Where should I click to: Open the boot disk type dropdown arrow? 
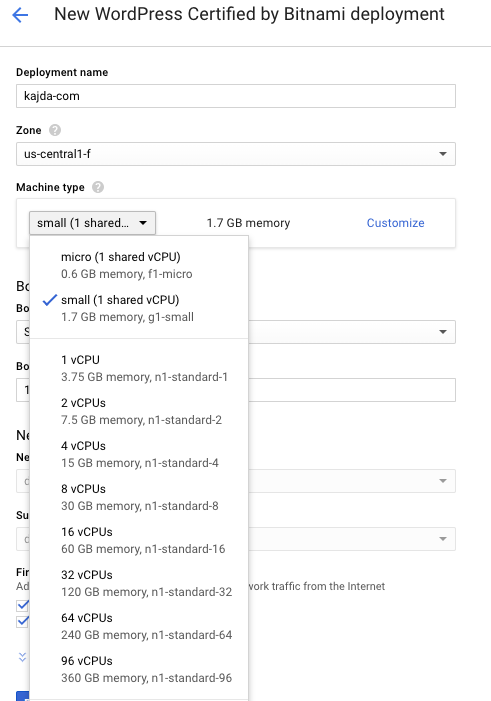[x=443, y=332]
